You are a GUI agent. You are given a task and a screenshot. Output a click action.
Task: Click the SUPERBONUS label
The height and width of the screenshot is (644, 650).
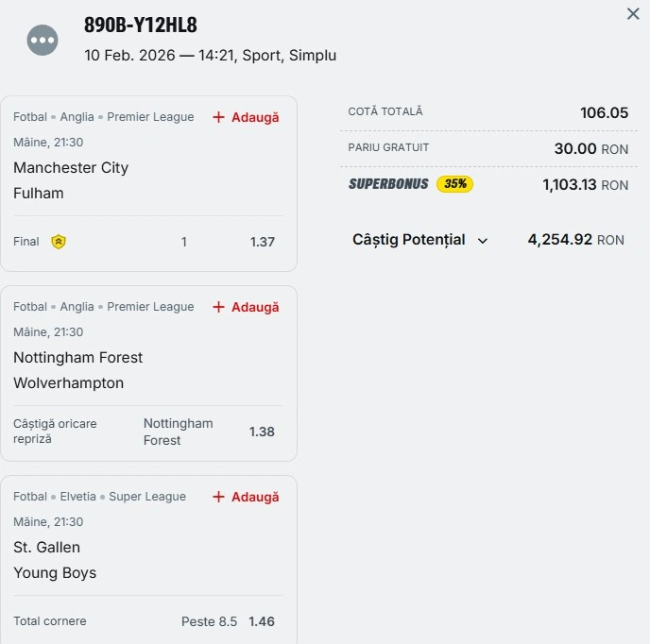pos(388,184)
